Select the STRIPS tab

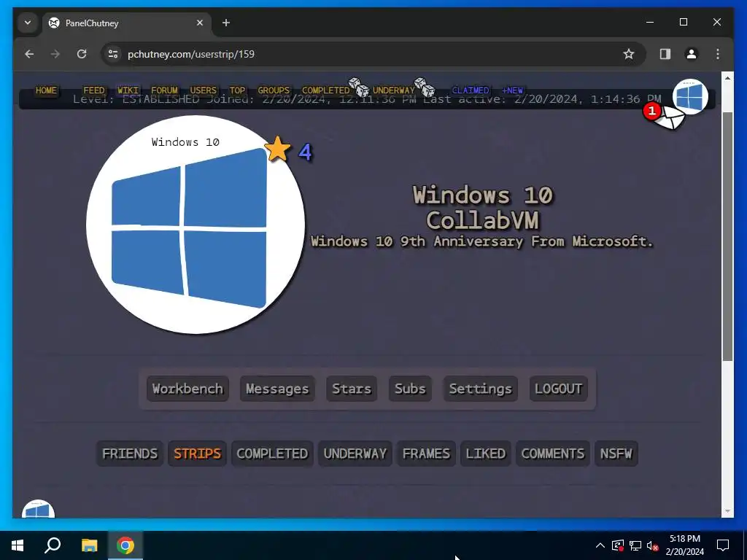[197, 454]
